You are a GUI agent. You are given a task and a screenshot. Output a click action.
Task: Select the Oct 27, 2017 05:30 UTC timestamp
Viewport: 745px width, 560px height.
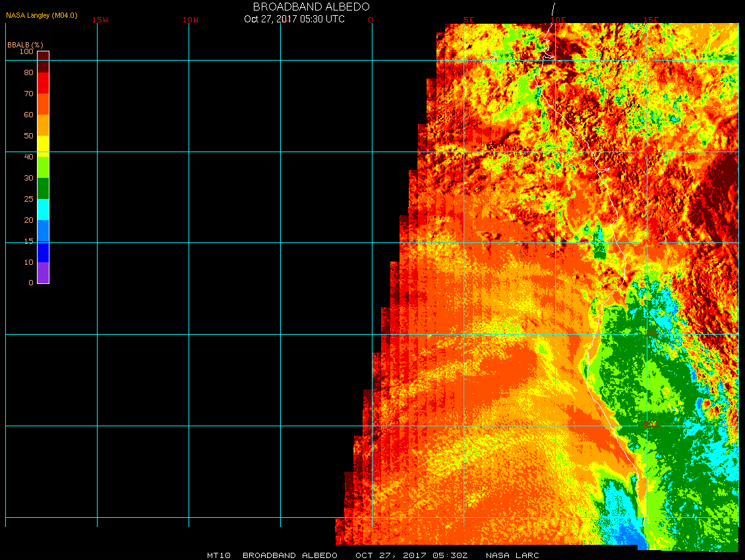[294, 19]
